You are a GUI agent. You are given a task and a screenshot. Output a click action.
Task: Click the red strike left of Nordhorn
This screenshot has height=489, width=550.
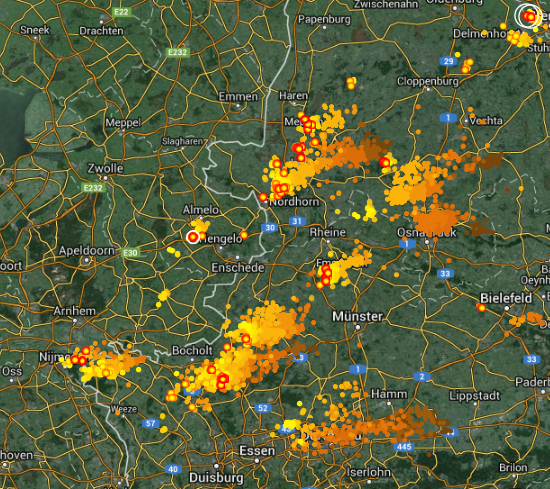[x=263, y=197]
